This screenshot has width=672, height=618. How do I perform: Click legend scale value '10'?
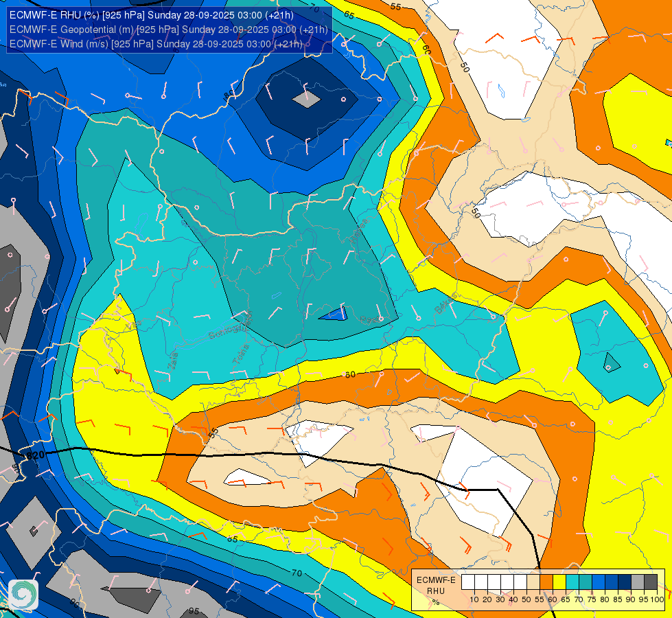tap(474, 599)
